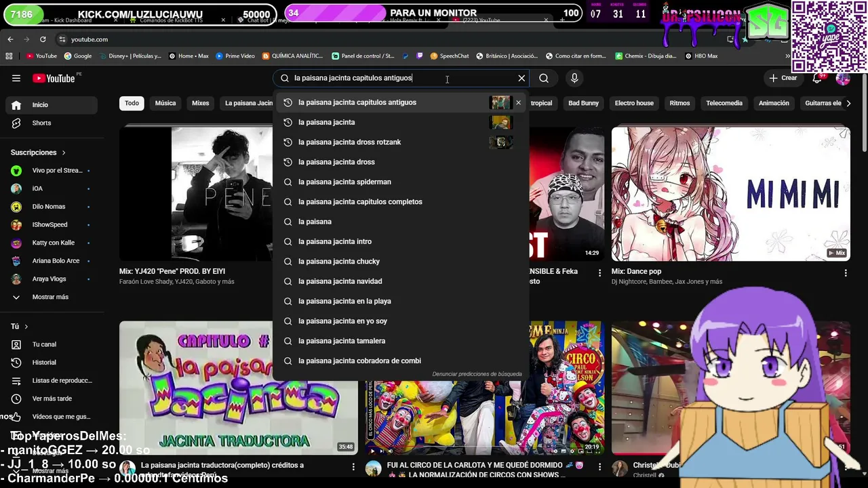Open the Mix: Dance pop thumbnail
The width and height of the screenshot is (868, 488).
coord(731,194)
